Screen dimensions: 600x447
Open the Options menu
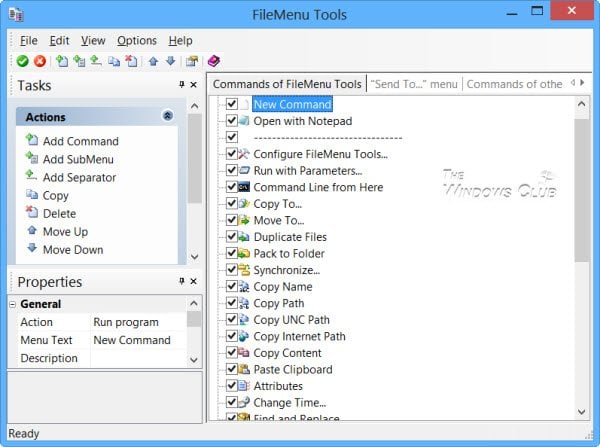point(137,41)
